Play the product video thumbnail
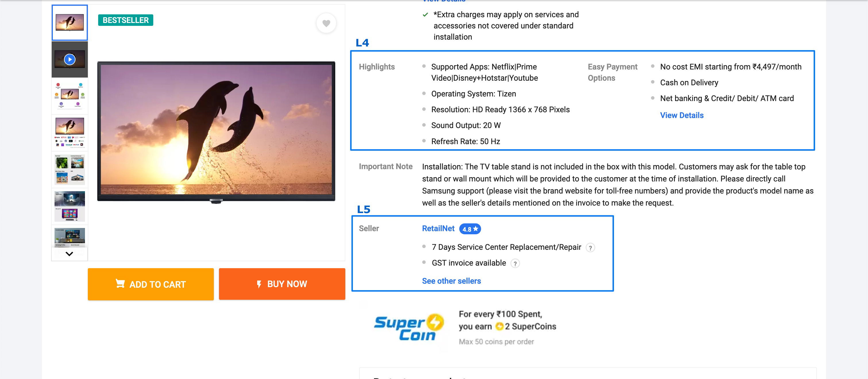 (x=70, y=59)
